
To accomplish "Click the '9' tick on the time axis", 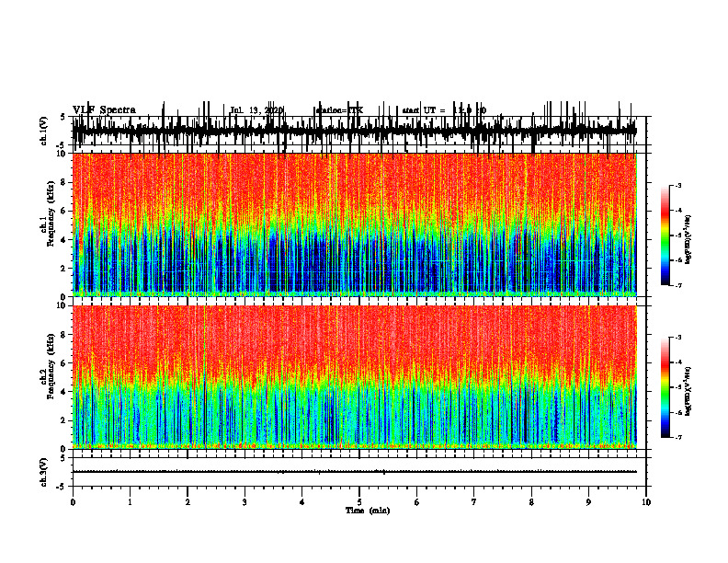I will click(x=588, y=502).
